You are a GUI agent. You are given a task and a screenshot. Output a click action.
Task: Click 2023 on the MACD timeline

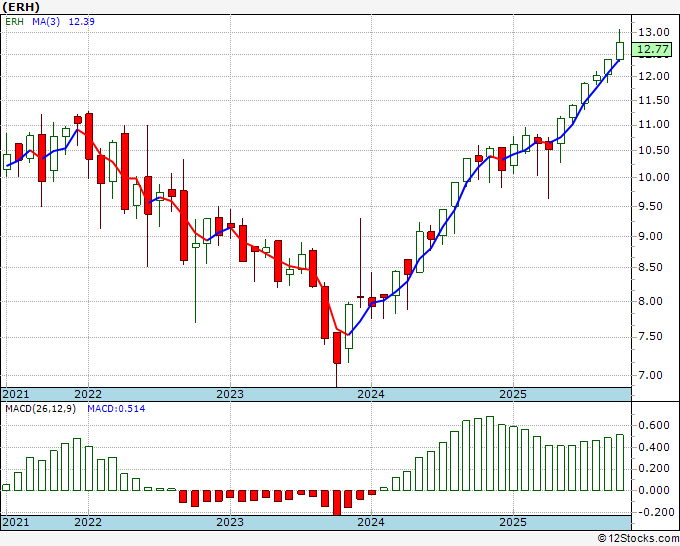click(x=230, y=522)
